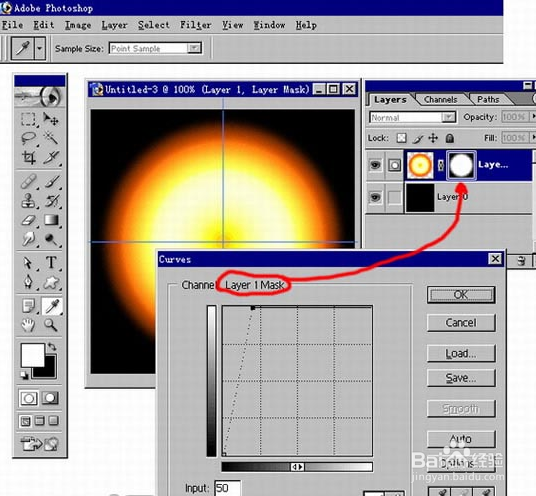
Task: Reset default foreground and background colors
Action: (x=24, y=375)
